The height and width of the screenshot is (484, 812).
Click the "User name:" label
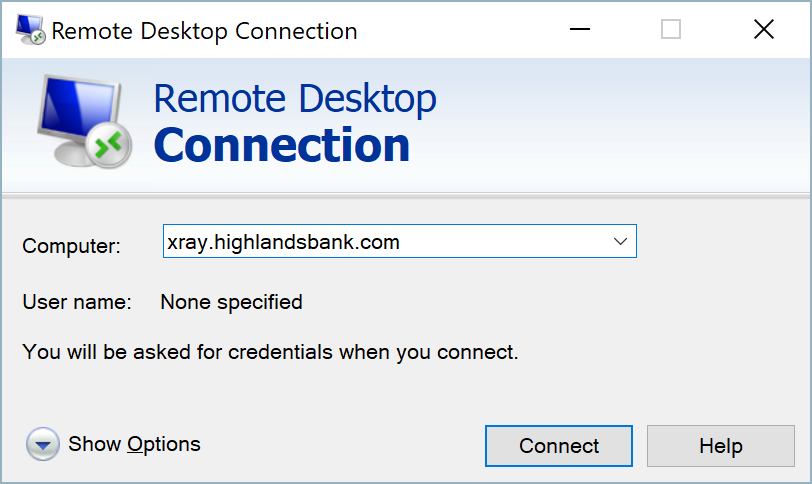click(x=77, y=301)
